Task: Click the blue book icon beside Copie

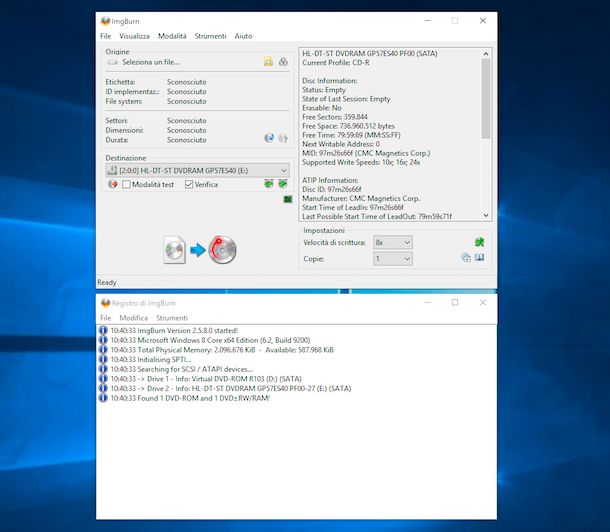Action: tap(480, 258)
